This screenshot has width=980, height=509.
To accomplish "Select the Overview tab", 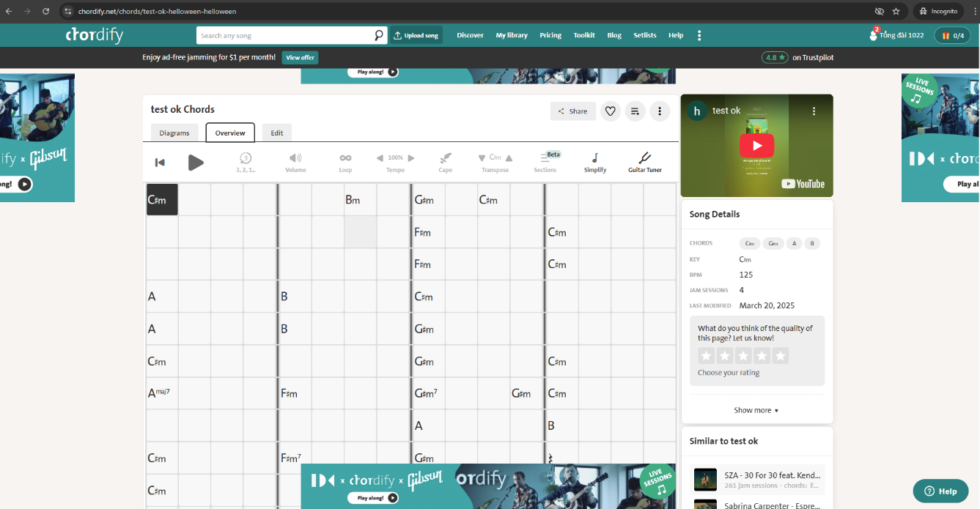I will click(230, 133).
